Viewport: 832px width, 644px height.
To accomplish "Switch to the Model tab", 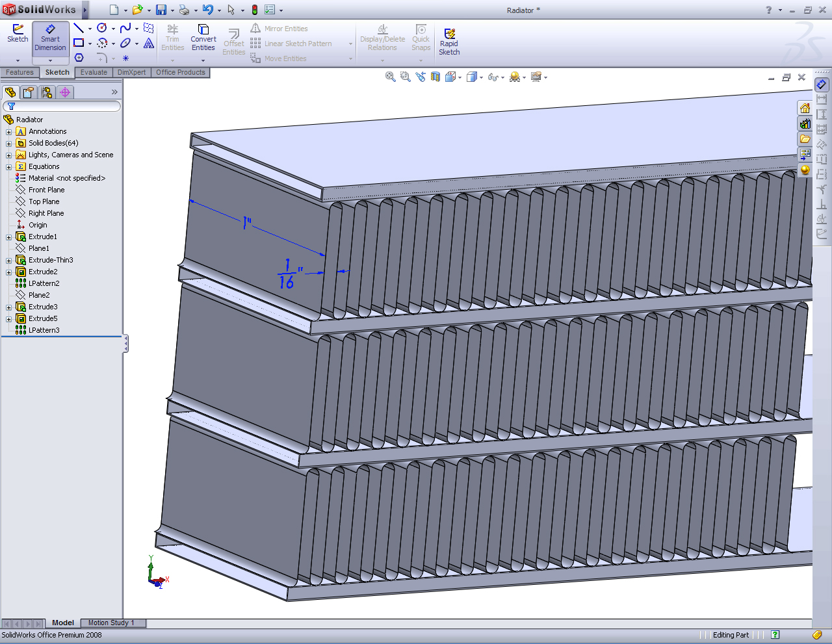I will (x=63, y=623).
